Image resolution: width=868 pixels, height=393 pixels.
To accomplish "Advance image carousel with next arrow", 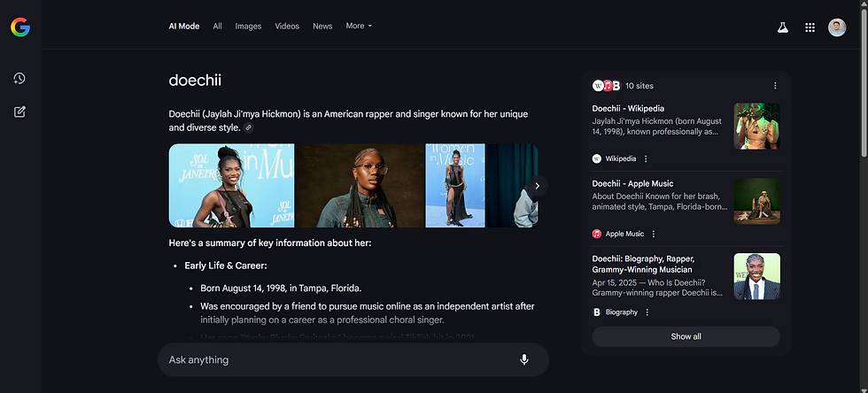I will [x=537, y=186].
